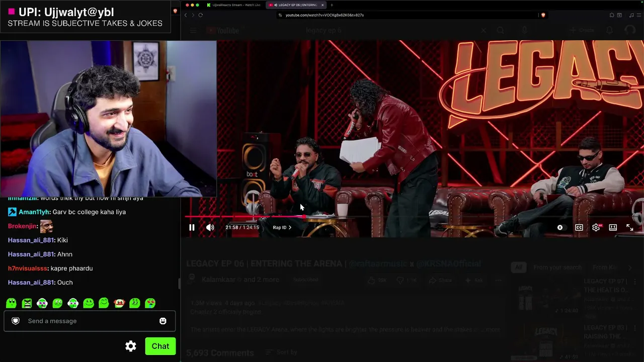Open a new browser tab

332,5
